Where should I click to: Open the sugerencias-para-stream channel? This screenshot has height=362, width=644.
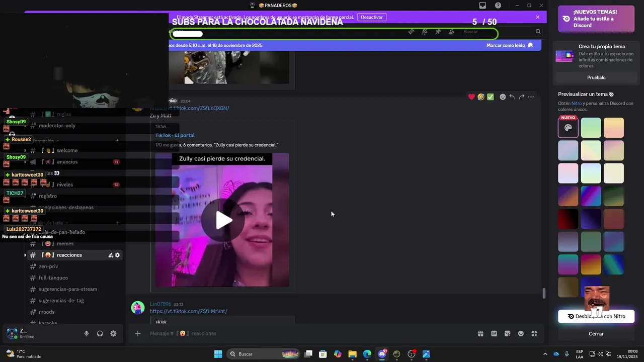click(68, 289)
